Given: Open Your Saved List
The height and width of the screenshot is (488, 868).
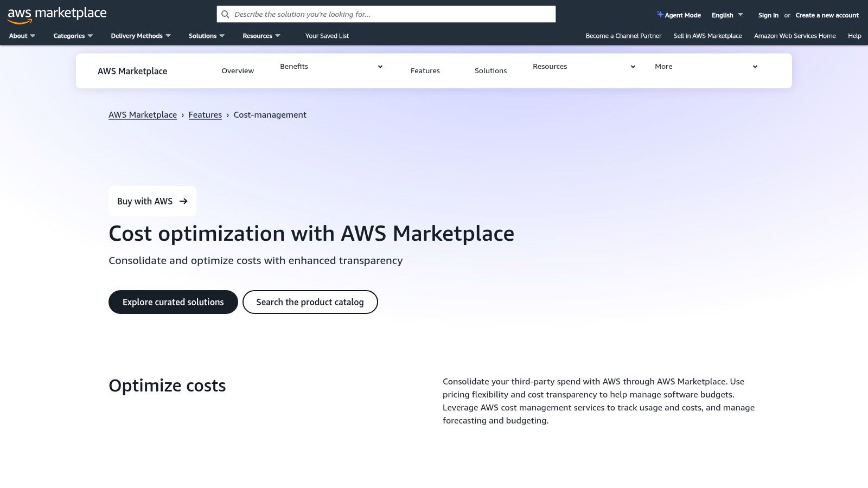Looking at the screenshot, I should coord(327,36).
